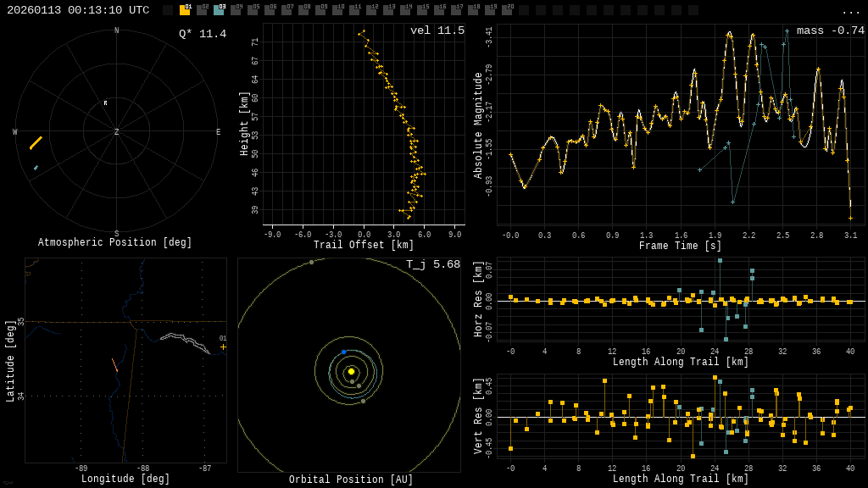Click the mass -0.74 readout
This screenshot has height=488, width=868.
pyautogui.click(x=830, y=31)
